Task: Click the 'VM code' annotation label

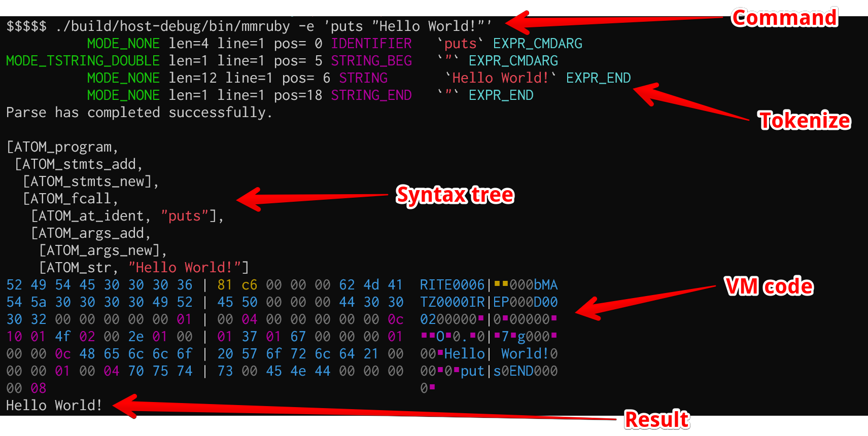Action: pyautogui.click(x=769, y=286)
